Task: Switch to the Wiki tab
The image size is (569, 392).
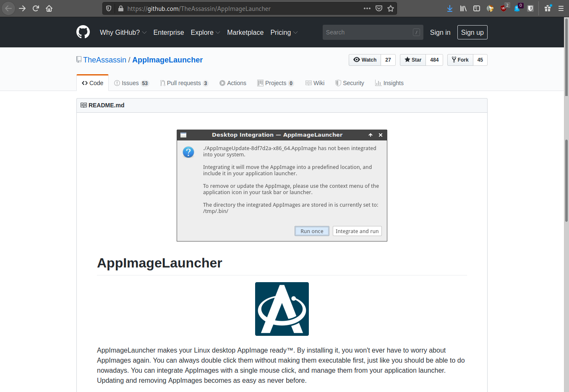Action: coord(315,83)
